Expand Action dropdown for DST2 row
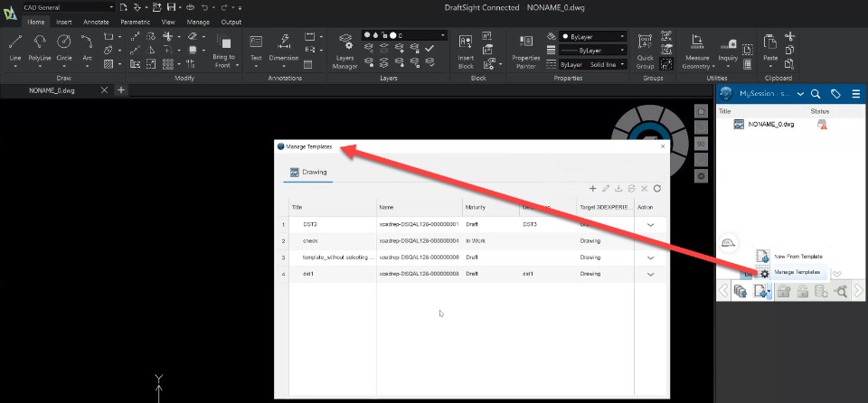The width and height of the screenshot is (868, 403). click(650, 225)
